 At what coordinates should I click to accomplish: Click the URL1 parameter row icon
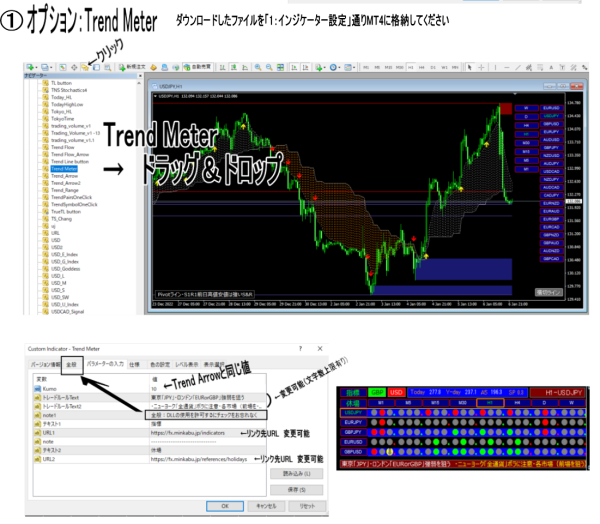coord(37,433)
